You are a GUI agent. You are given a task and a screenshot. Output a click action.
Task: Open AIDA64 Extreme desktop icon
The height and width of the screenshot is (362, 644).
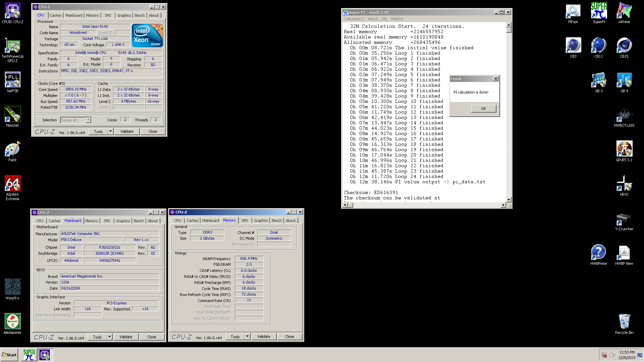click(12, 188)
